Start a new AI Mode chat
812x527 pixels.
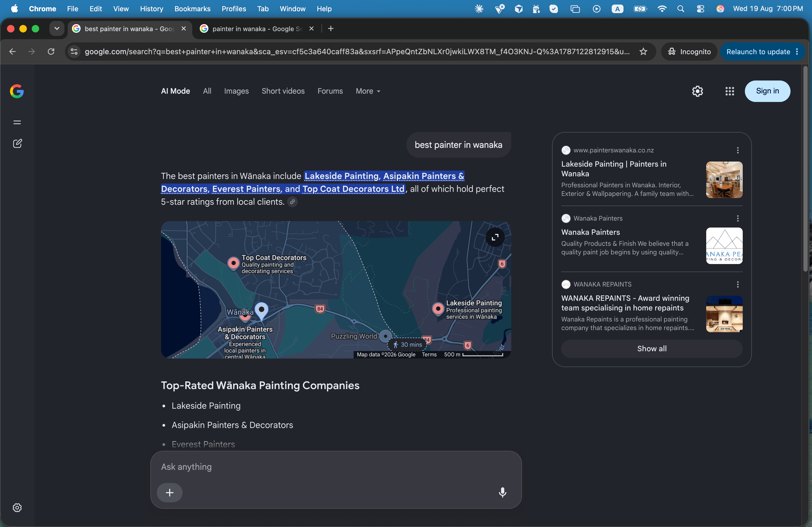point(17,144)
